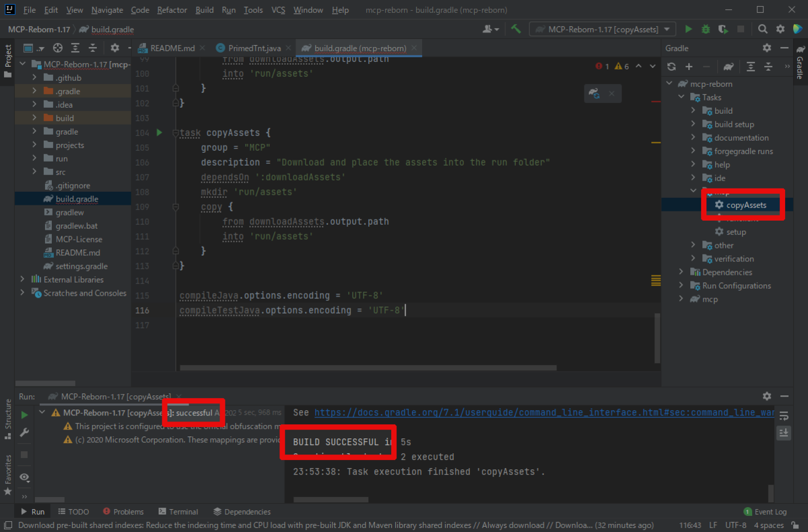The image size is (808, 532).
Task: Expand forgegradle runs task group
Action: (693, 151)
